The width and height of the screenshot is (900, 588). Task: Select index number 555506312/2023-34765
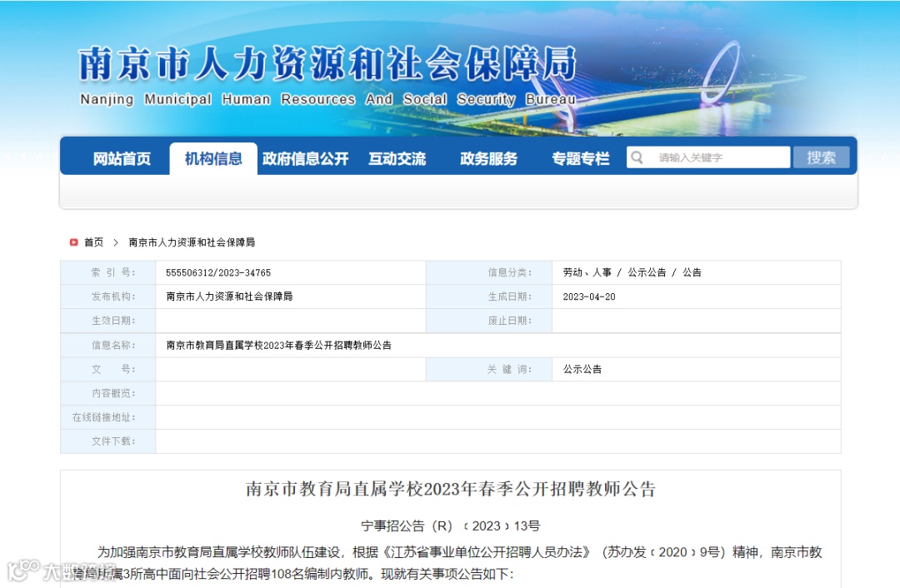pyautogui.click(x=218, y=272)
